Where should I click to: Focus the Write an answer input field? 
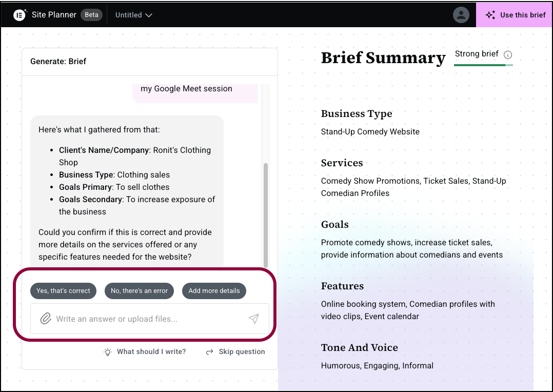pos(150,319)
